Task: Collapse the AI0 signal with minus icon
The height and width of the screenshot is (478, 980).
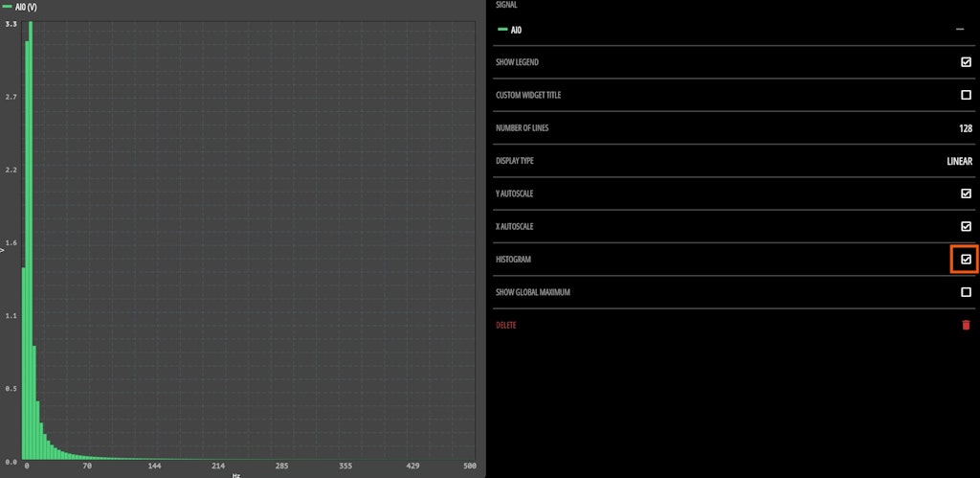Action: click(x=960, y=30)
